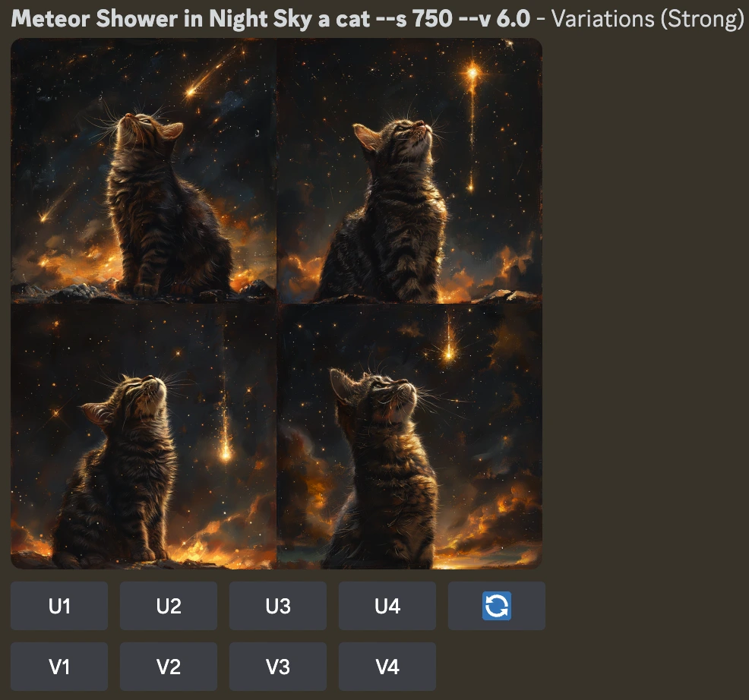
Task: Open the top-left cat image
Action: (144, 171)
